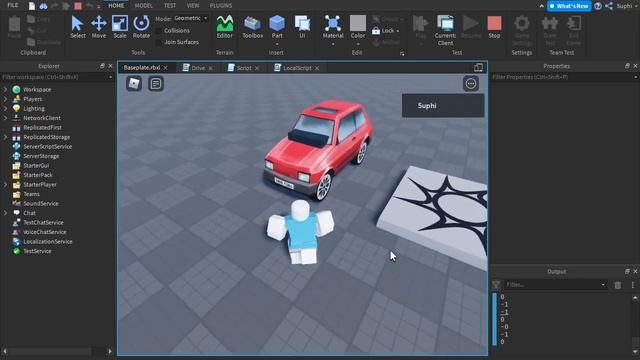This screenshot has height=360, width=640.
Task: Open the chat icon in the viewport
Action: pos(156,84)
